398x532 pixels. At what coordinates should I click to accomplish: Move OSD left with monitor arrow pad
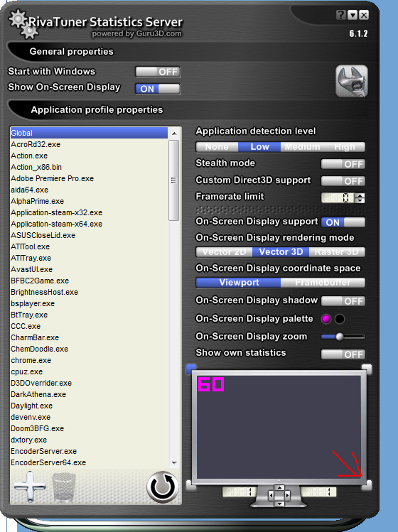(x=271, y=496)
